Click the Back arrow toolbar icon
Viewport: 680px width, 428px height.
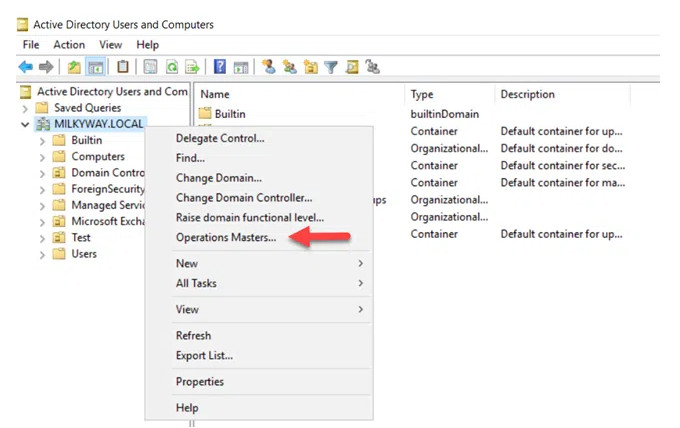point(26,67)
